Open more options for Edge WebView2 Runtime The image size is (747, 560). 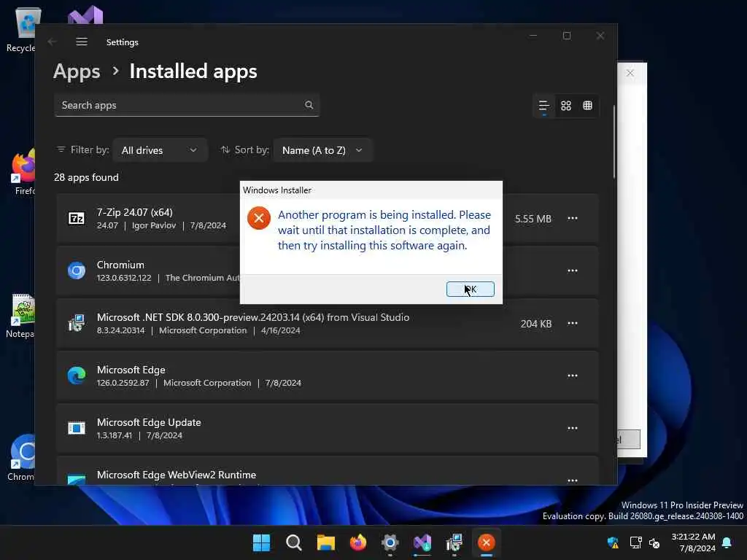tap(572, 480)
